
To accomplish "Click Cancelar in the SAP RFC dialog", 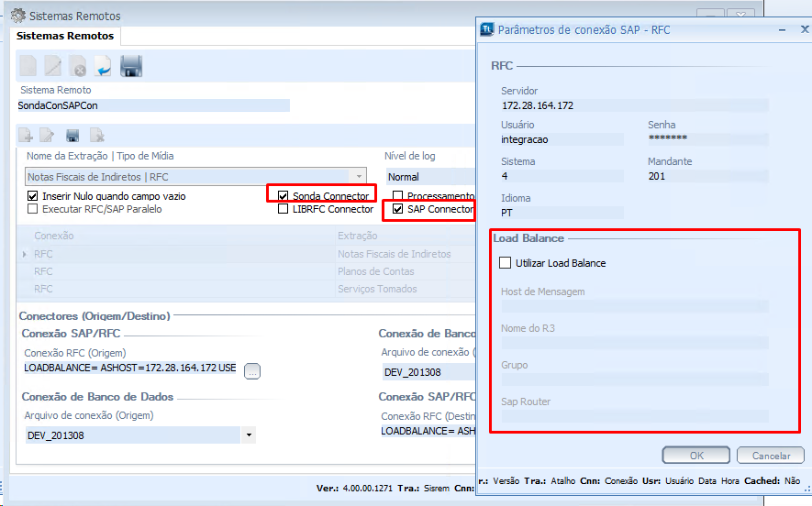I will [771, 456].
